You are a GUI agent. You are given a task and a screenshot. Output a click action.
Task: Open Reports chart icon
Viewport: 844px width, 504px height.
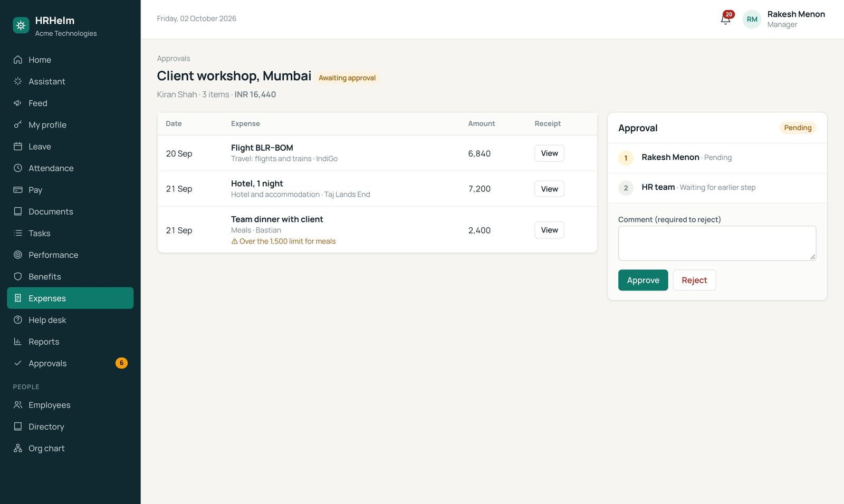click(x=18, y=341)
